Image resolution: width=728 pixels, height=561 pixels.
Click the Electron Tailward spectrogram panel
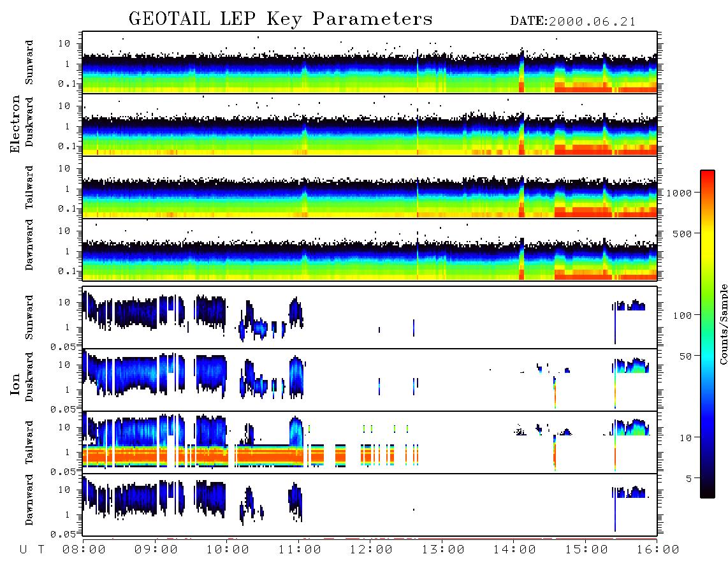coord(370,187)
